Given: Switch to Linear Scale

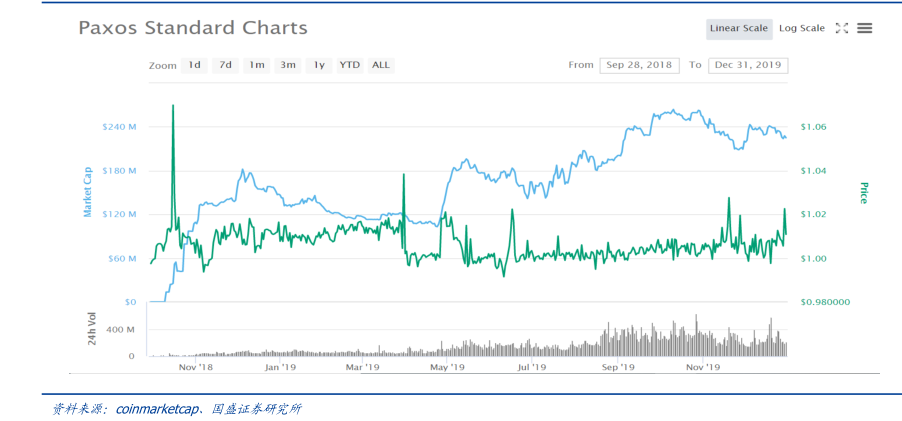Looking at the screenshot, I should coord(738,28).
